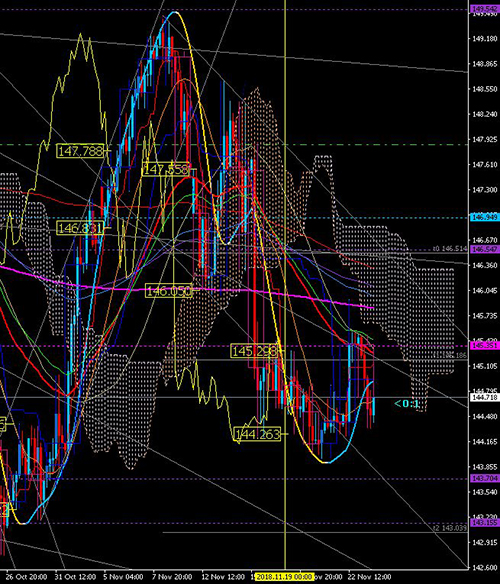Click the 145.735 price axis value

(x=485, y=316)
